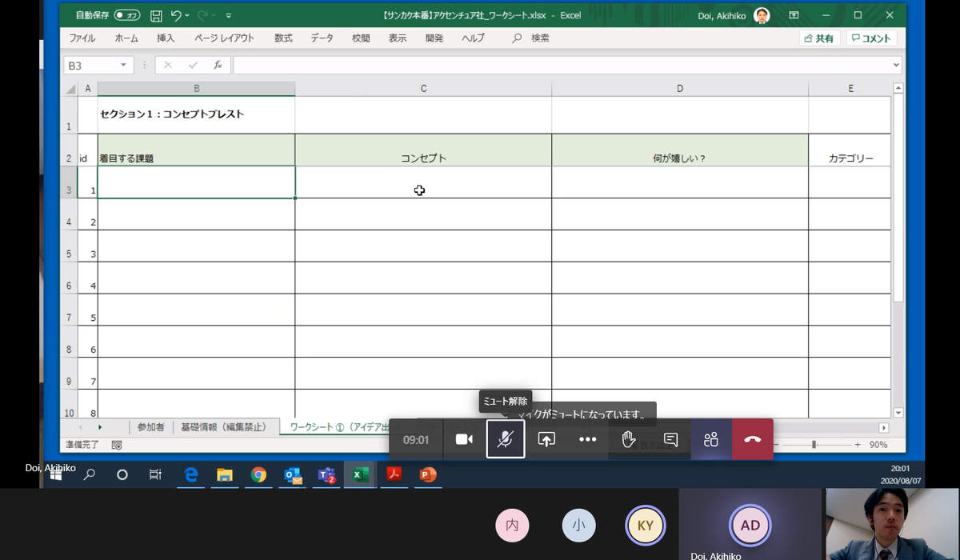Select the 着目する課題 header cell
Image resolution: width=960 pixels, height=560 pixels.
click(197, 150)
